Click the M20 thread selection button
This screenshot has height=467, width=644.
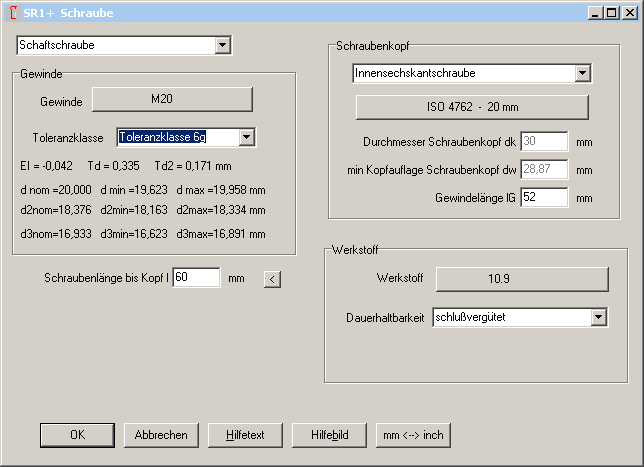click(x=172, y=100)
